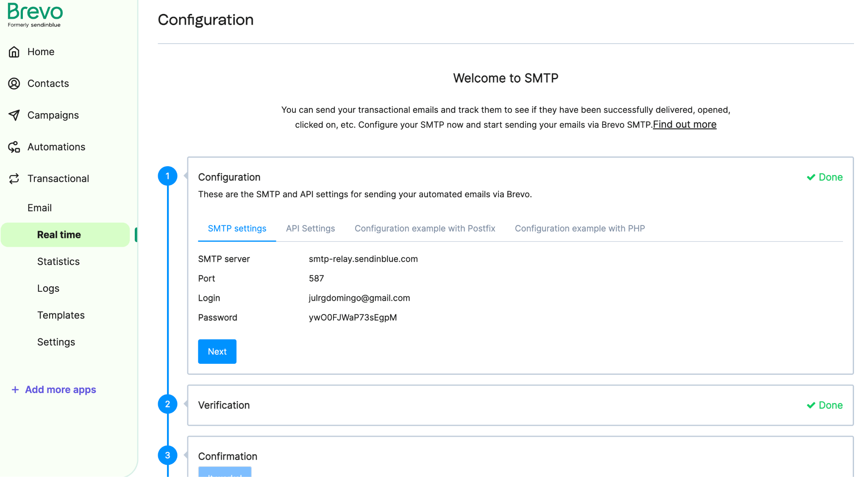The height and width of the screenshot is (477, 868).
Task: Click the Contacts person icon
Action: coord(14,84)
